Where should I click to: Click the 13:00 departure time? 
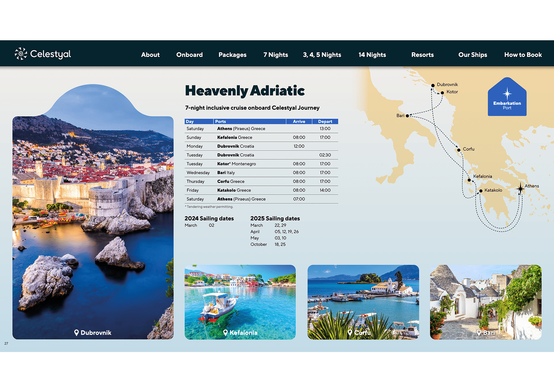point(325,129)
